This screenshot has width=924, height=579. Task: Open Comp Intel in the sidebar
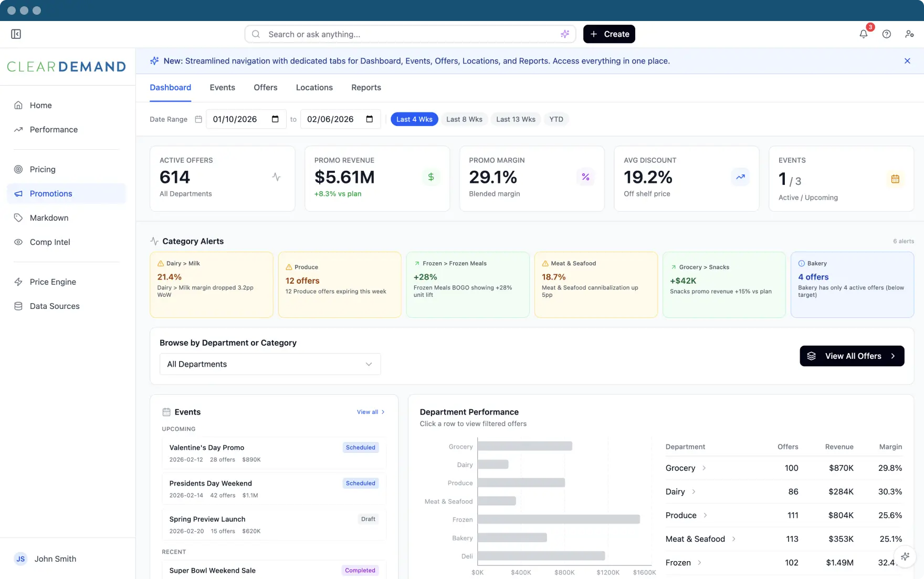[x=50, y=242]
